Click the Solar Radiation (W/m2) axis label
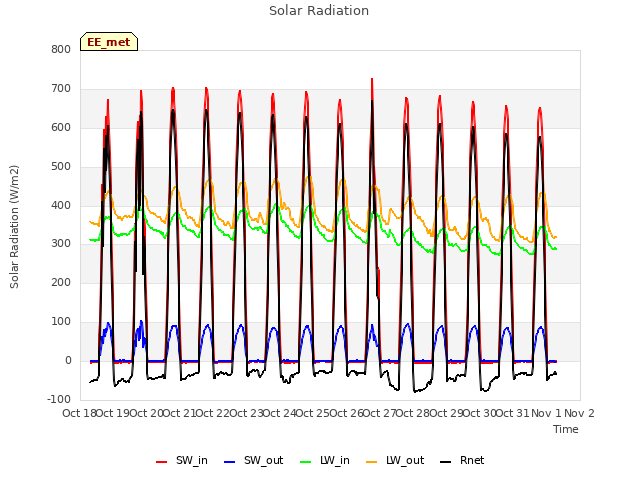 [x=14, y=227]
